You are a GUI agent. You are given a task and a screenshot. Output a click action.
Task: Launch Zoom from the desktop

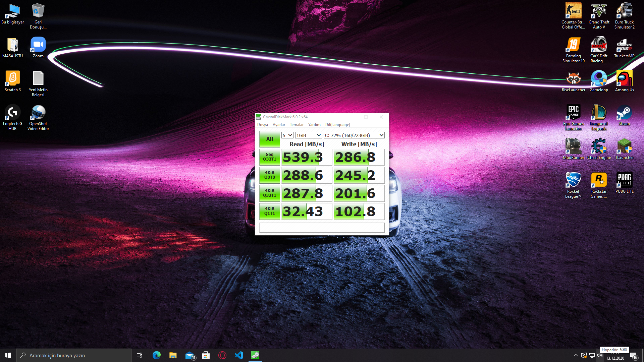(38, 48)
